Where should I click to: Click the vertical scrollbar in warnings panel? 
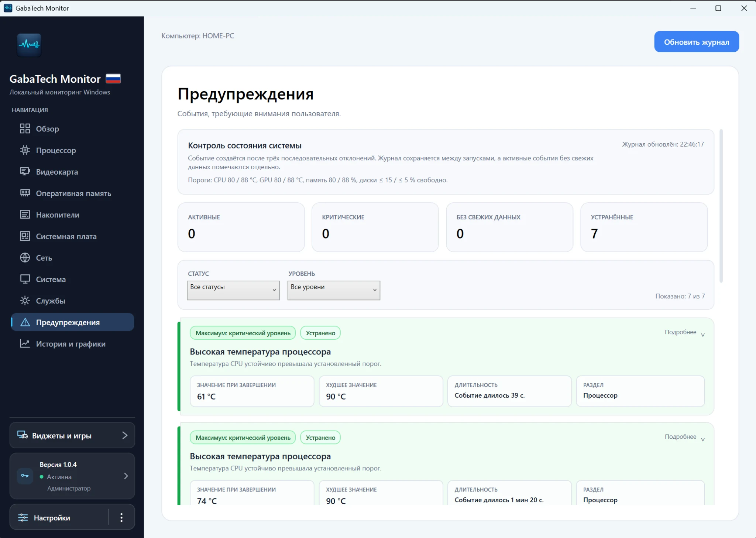tap(721, 206)
